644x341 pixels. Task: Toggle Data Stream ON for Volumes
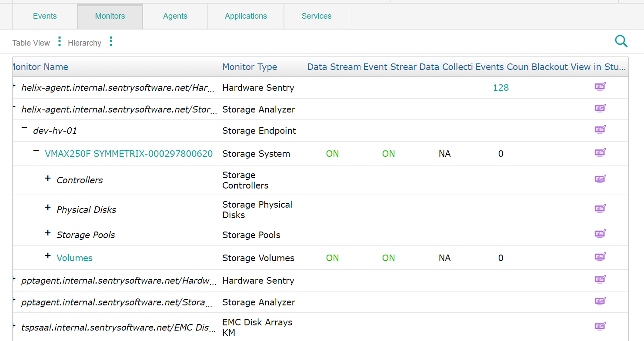[x=332, y=258]
